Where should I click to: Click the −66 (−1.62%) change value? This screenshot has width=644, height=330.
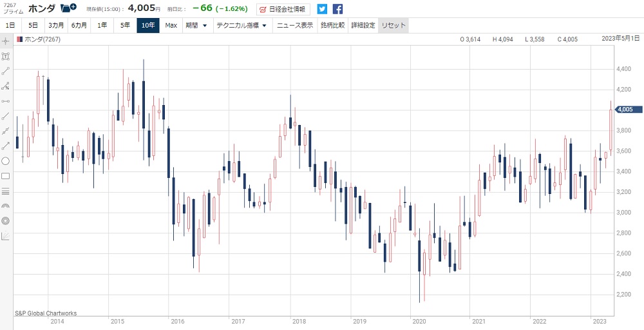(220, 8)
